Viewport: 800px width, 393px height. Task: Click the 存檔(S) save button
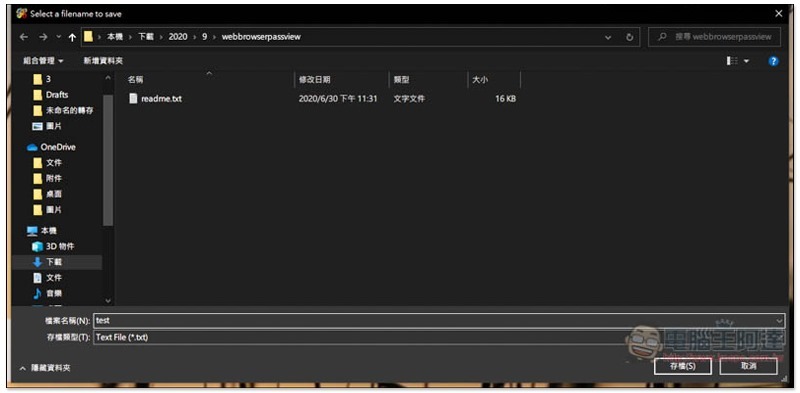point(683,366)
